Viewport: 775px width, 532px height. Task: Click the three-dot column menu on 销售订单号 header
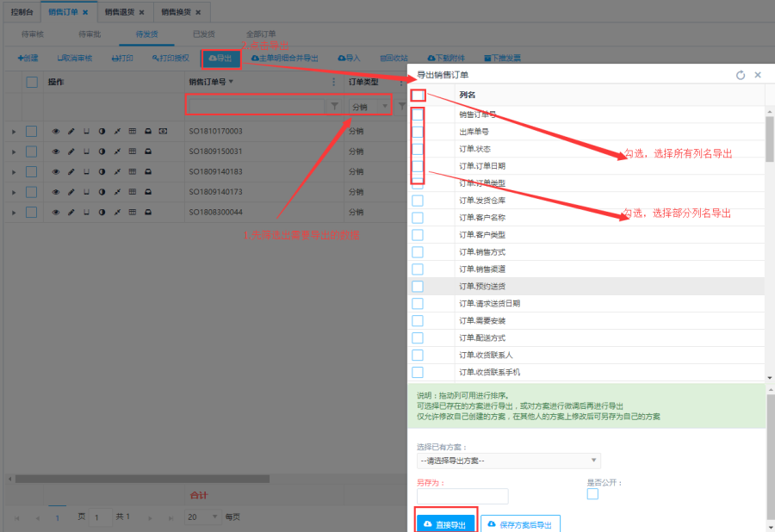(334, 82)
